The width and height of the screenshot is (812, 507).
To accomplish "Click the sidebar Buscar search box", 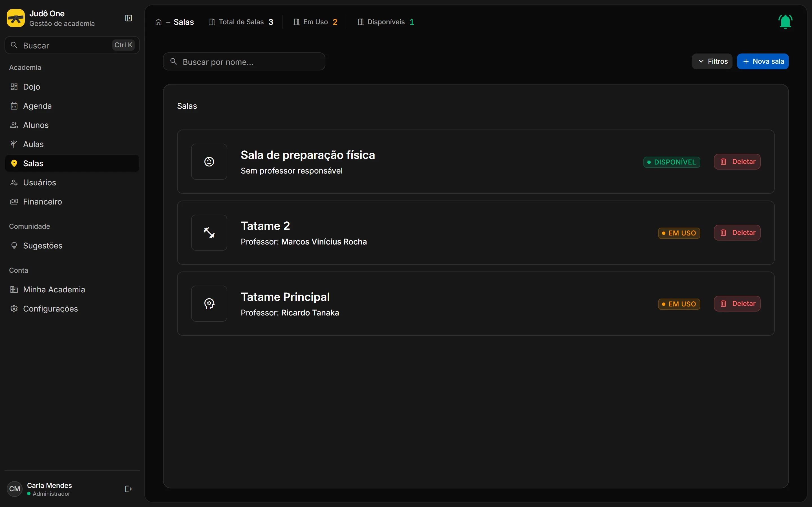I will coord(72,45).
